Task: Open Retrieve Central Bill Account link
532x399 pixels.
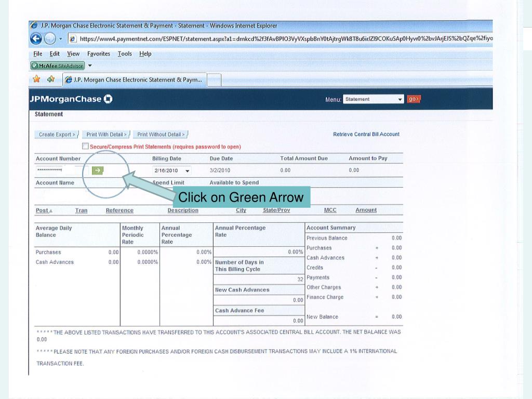Action: tap(366, 135)
